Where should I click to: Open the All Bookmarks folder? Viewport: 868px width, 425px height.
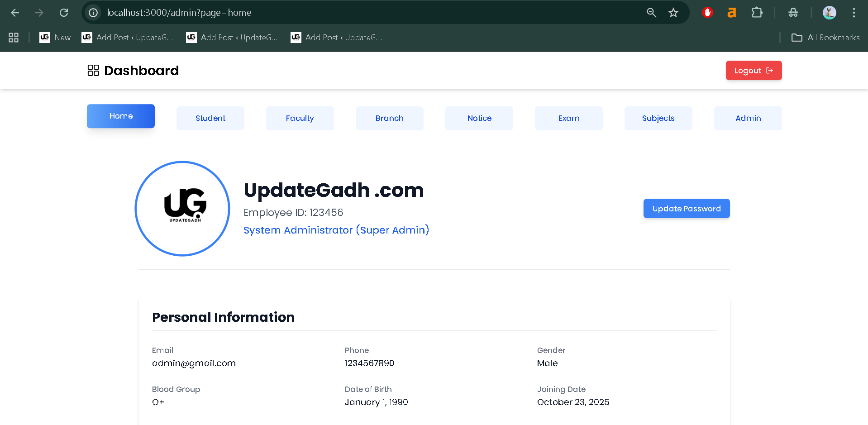(x=825, y=38)
